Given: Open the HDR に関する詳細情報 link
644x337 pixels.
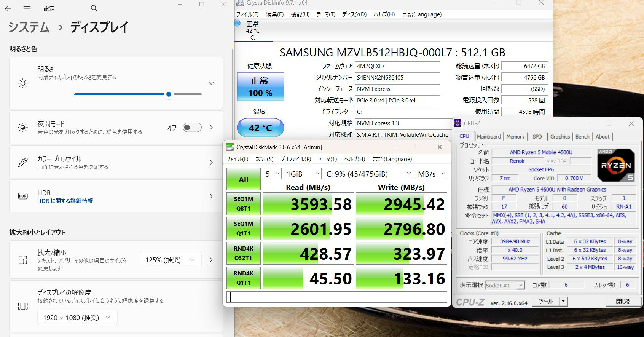Looking at the screenshot, I should pyautogui.click(x=65, y=201).
